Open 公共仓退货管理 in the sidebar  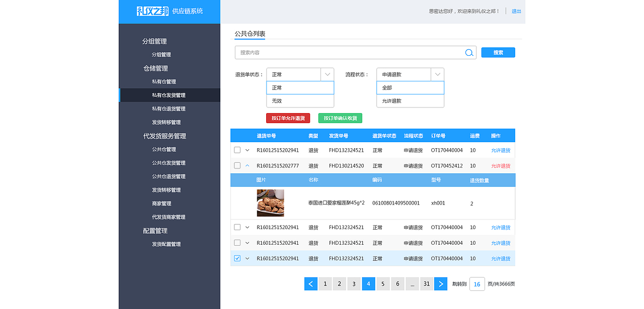pyautogui.click(x=169, y=177)
